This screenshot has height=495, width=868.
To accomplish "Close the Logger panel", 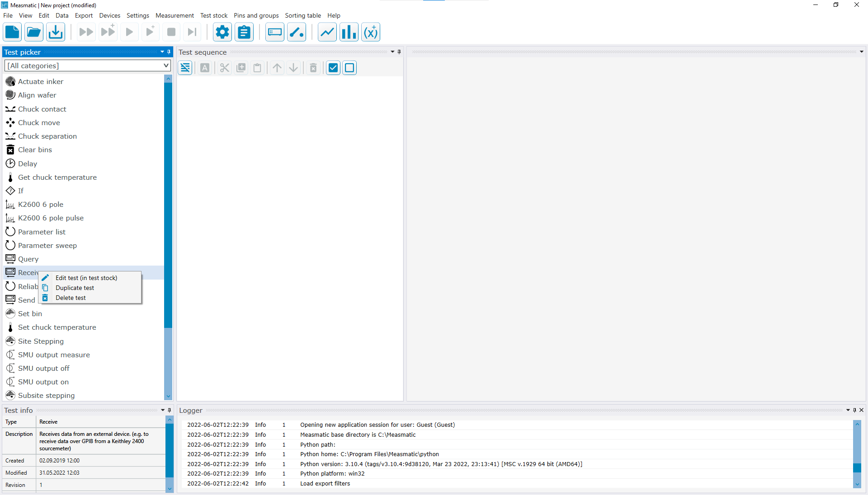I will 861,410.
